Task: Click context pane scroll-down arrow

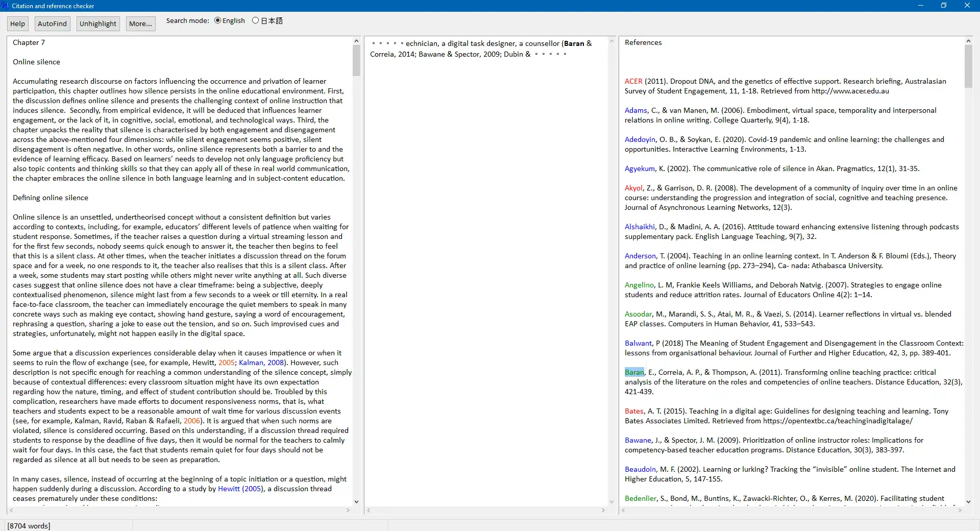Action: tap(611, 502)
